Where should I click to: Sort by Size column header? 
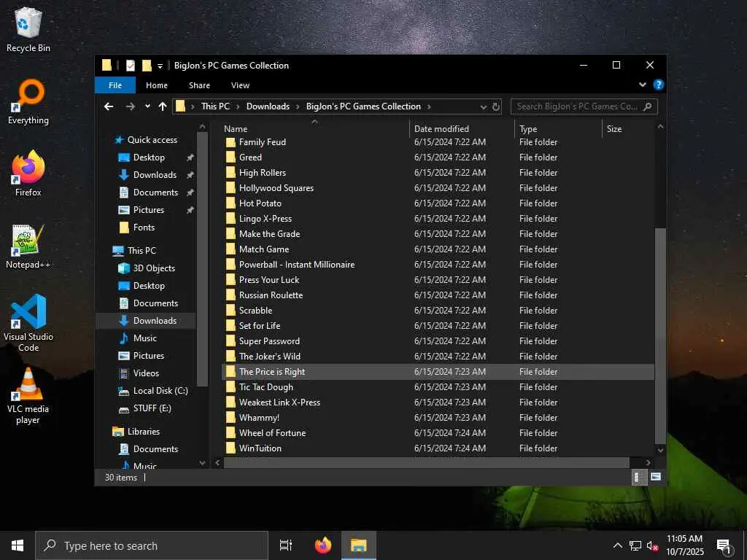(x=628, y=128)
